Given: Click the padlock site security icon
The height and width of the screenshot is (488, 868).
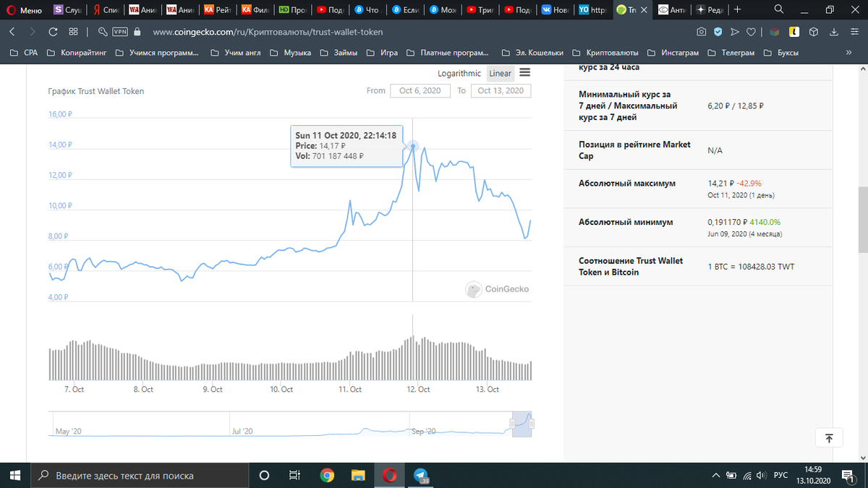Looking at the screenshot, I should (x=137, y=32).
